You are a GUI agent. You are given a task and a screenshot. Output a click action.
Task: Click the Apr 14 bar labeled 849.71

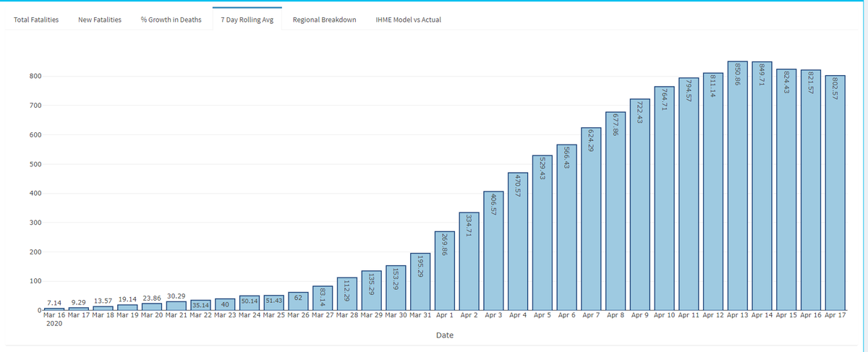762,186
